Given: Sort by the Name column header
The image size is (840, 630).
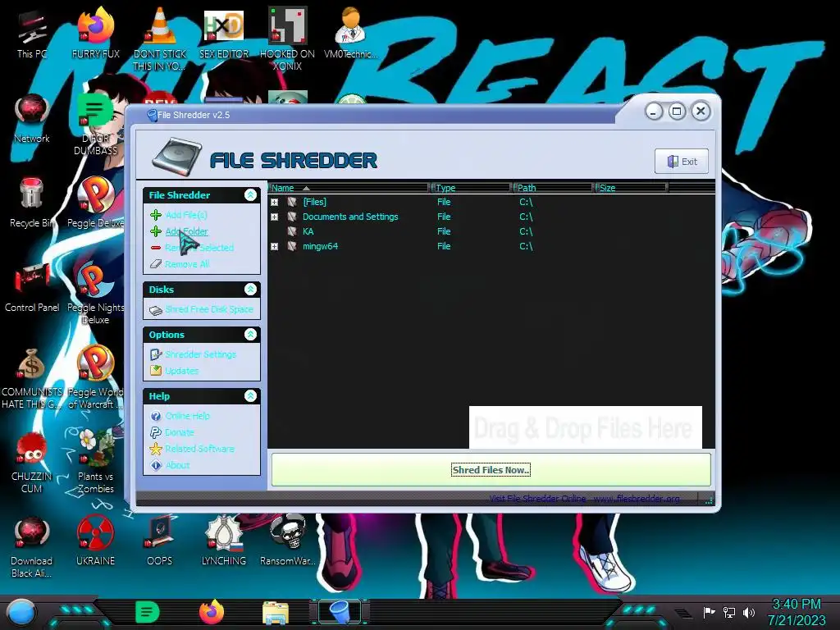Looking at the screenshot, I should (x=349, y=188).
